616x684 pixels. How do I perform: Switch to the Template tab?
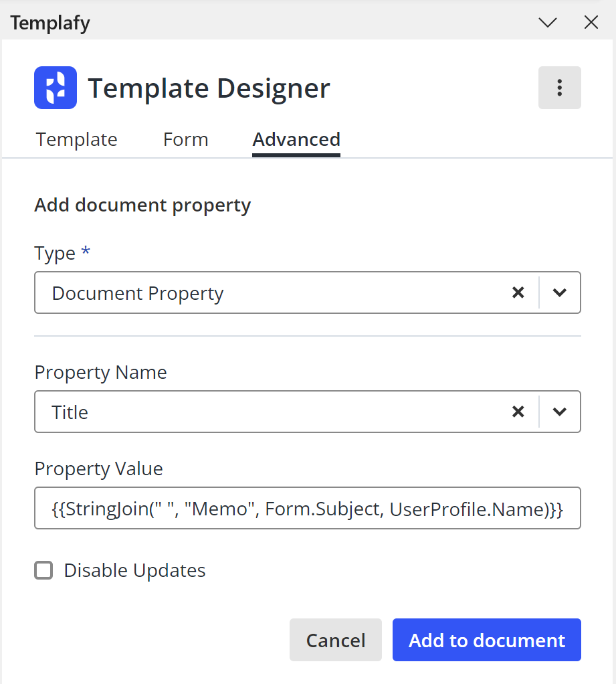76,140
